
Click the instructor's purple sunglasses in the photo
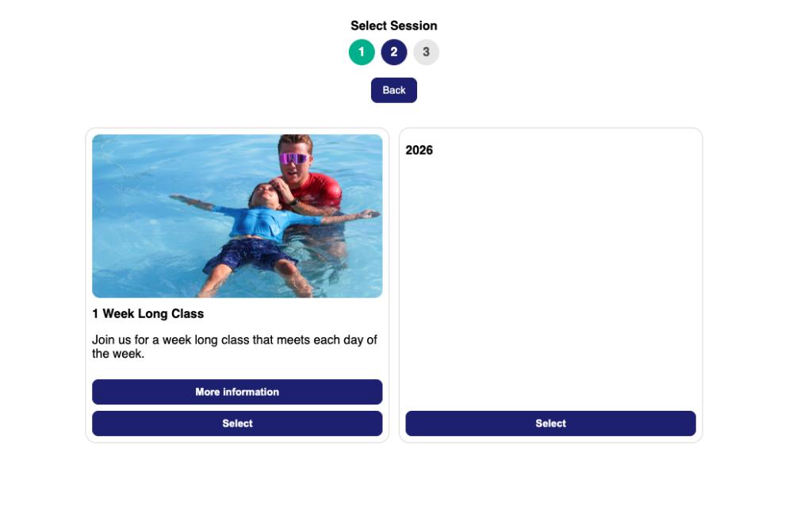point(293,159)
